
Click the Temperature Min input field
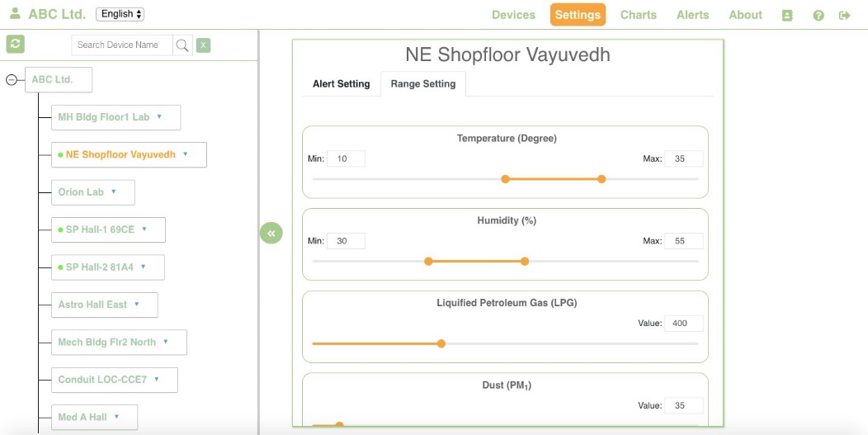pyautogui.click(x=346, y=159)
